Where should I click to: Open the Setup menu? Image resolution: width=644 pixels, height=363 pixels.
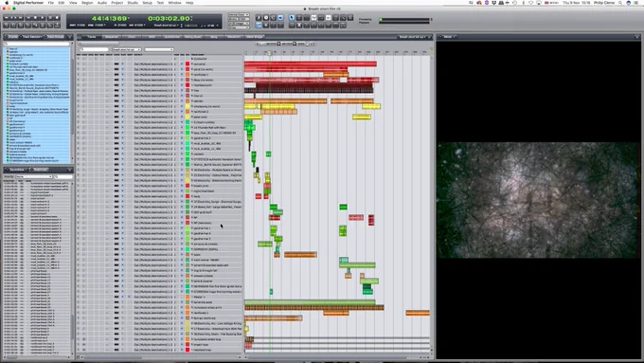pos(147,3)
